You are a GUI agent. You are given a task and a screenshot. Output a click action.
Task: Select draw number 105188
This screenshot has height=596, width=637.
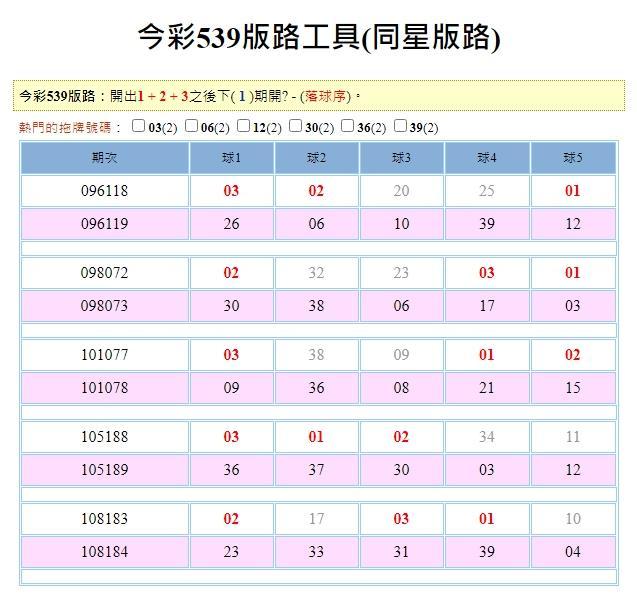pos(104,437)
